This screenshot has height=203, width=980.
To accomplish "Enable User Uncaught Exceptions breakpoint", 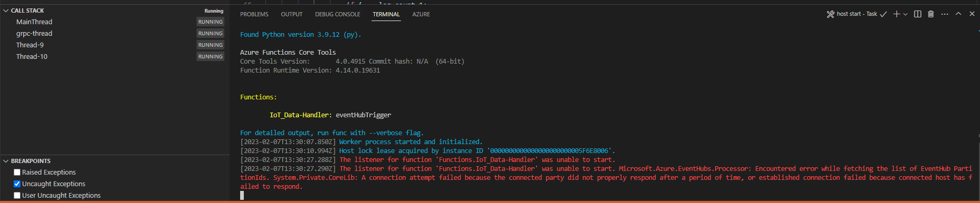I will coord(17,195).
